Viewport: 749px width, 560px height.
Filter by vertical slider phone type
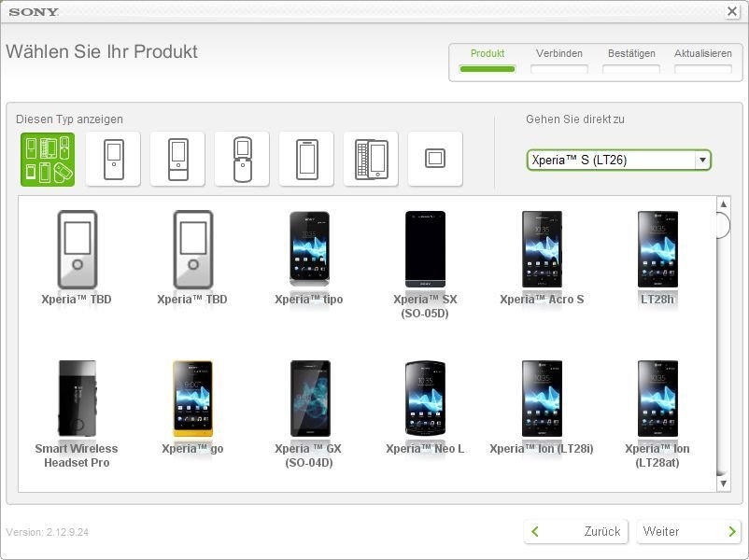[177, 160]
